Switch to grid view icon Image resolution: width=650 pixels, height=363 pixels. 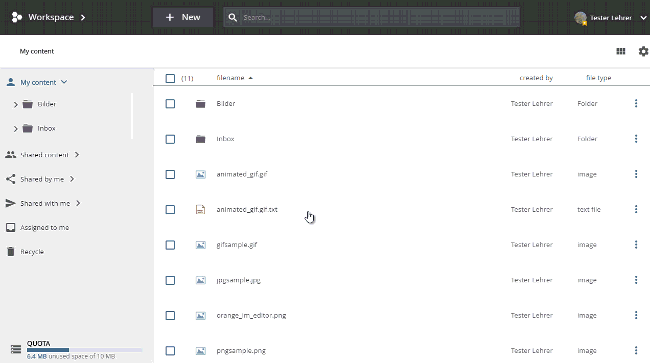click(621, 51)
